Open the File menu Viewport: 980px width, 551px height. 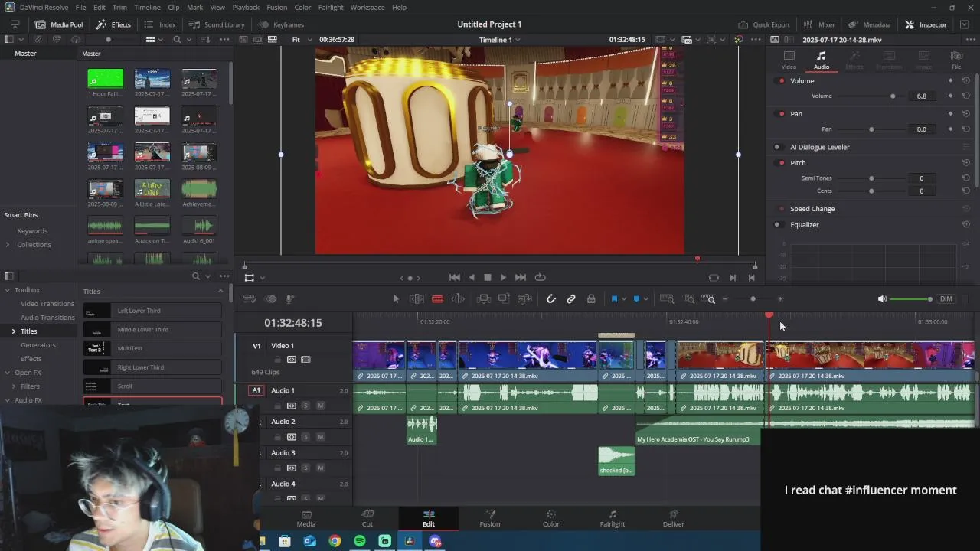click(x=80, y=8)
